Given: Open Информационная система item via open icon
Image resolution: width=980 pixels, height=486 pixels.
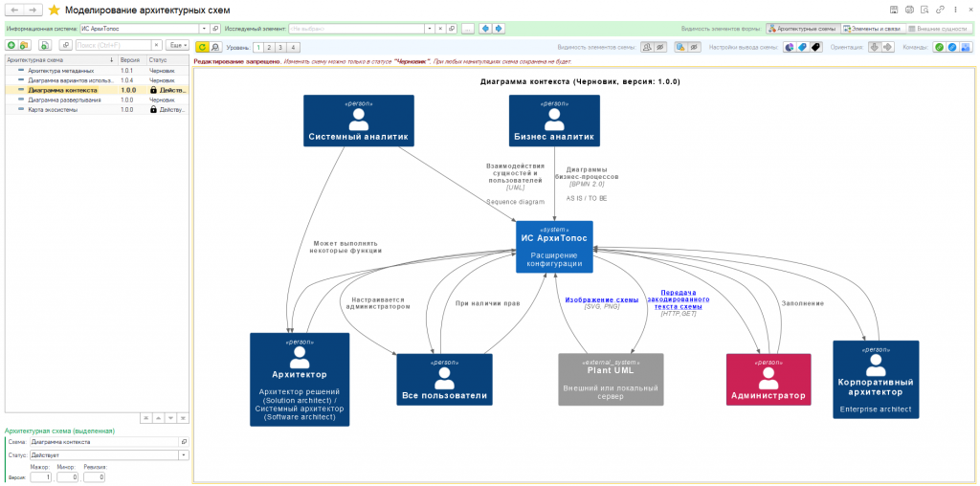Looking at the screenshot, I should point(214,29).
